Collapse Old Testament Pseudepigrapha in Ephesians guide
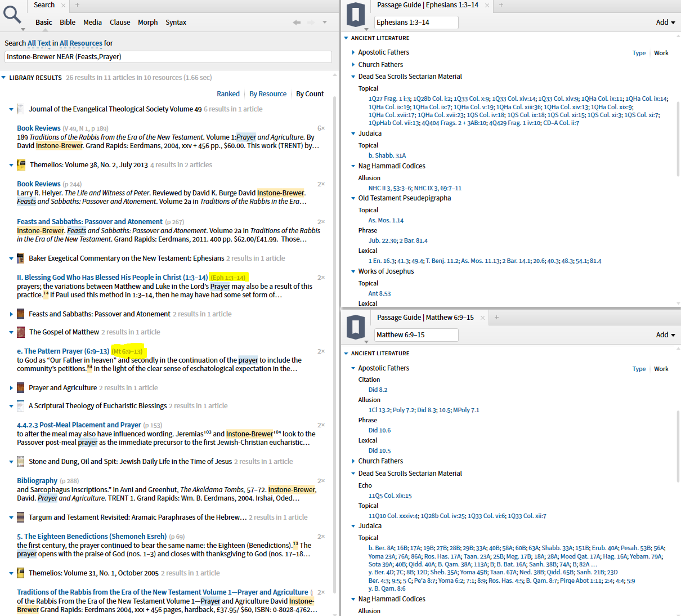The height and width of the screenshot is (616, 681). (x=353, y=198)
